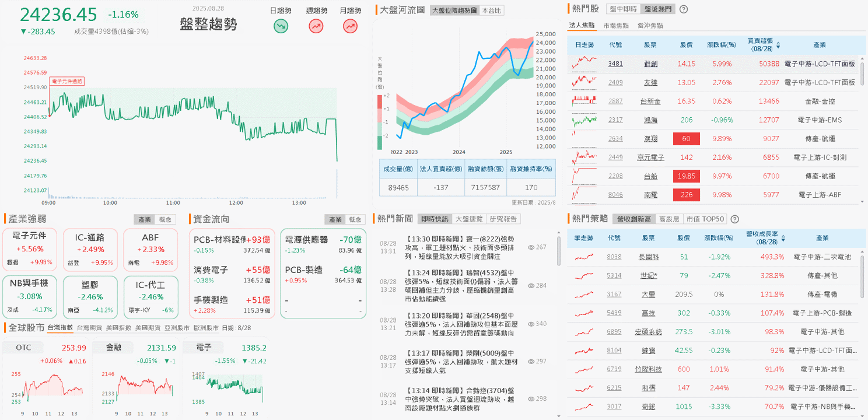Switch news to 即時快訊 tab

[434, 219]
